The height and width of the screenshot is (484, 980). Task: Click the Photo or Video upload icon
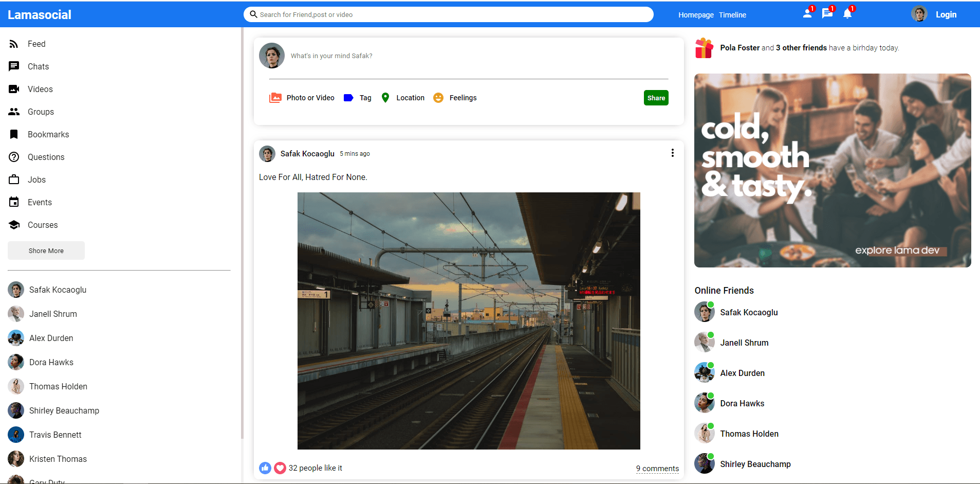click(x=275, y=97)
